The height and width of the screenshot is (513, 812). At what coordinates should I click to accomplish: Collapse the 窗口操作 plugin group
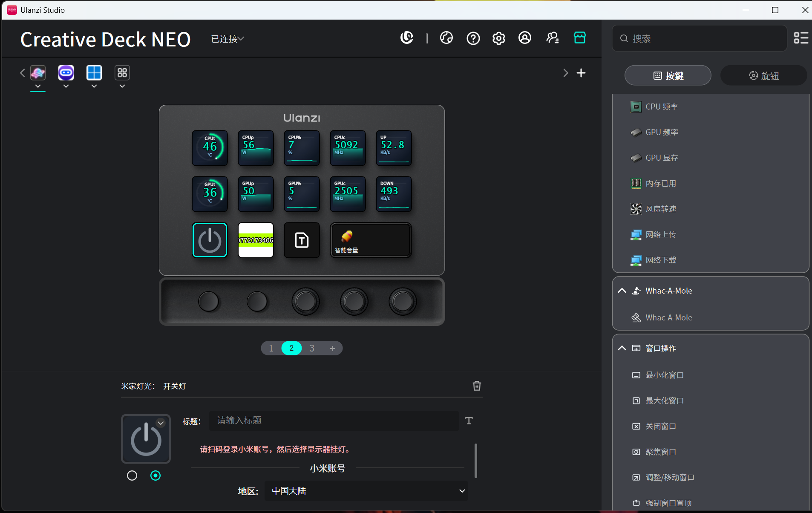(622, 348)
